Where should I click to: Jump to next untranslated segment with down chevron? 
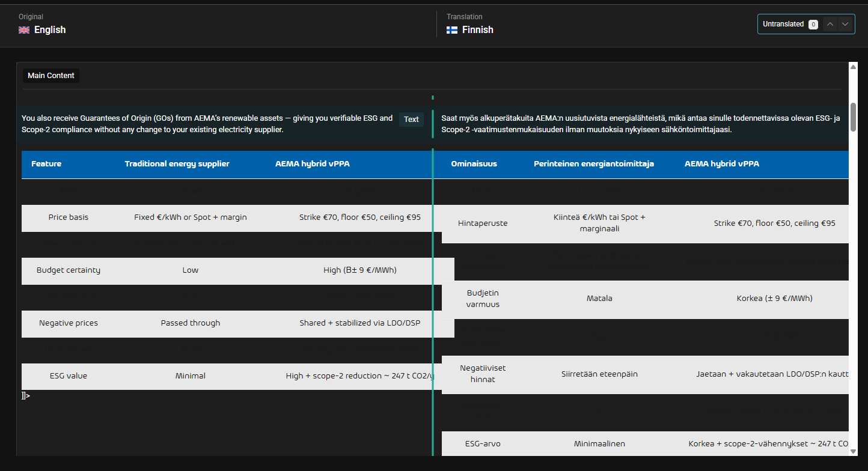tap(845, 24)
